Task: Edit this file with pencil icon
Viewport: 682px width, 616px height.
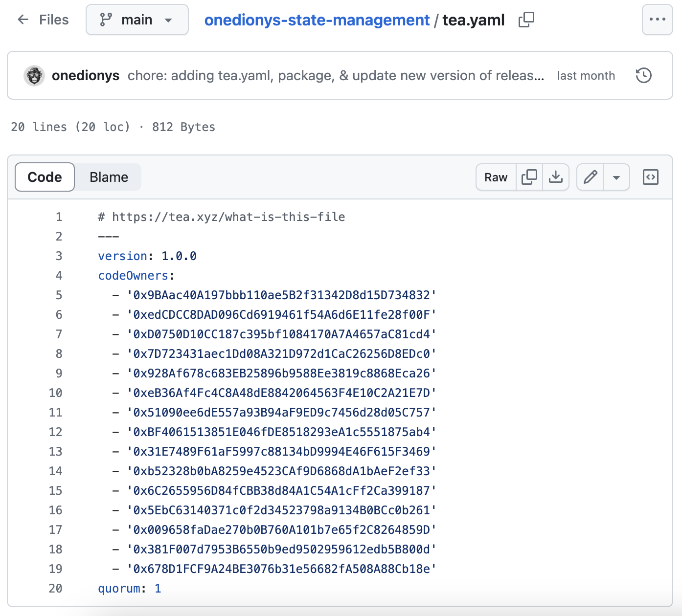Action: 591,177
